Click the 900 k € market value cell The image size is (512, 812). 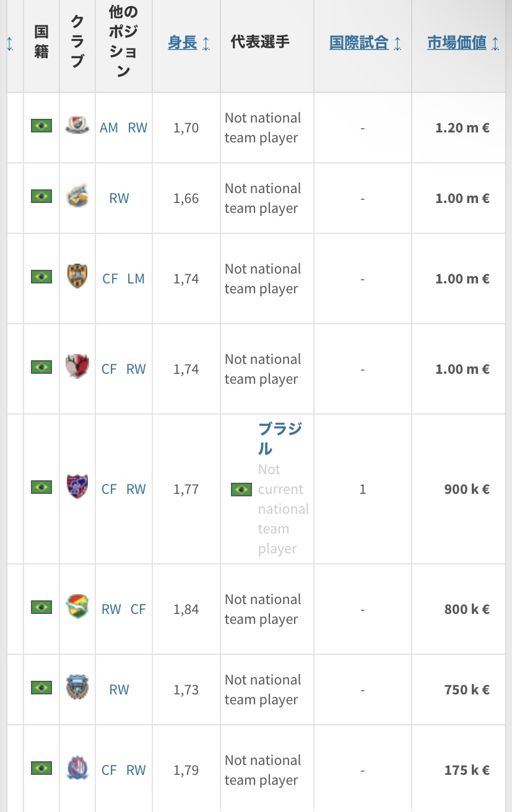coord(467,489)
